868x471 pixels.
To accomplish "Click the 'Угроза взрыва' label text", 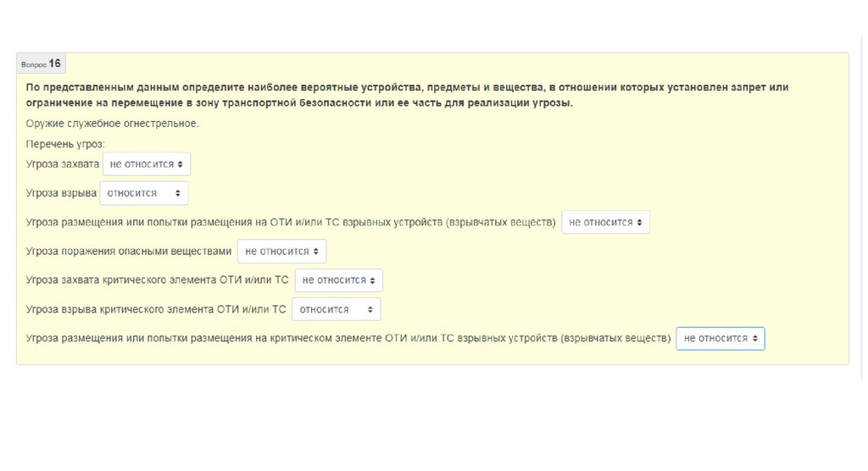I will click(61, 193).
